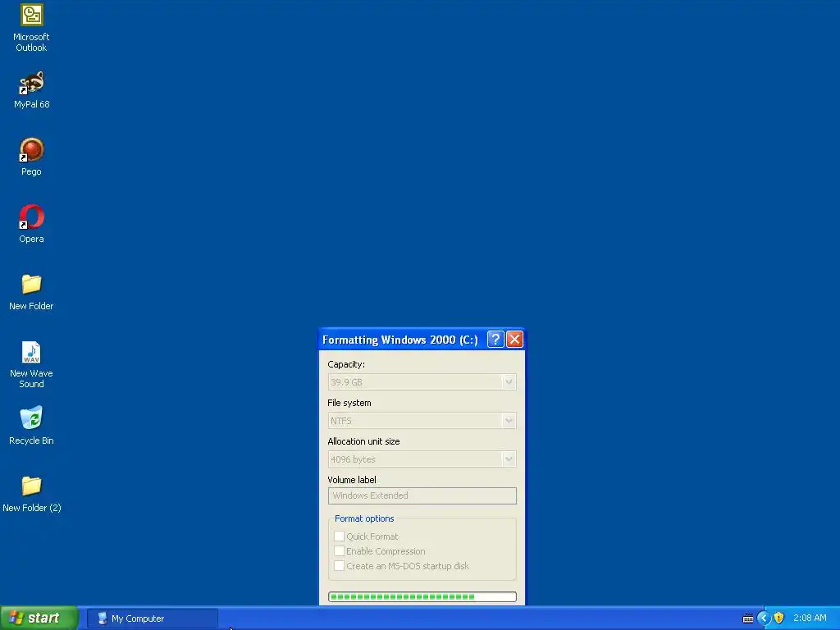Select the Opera desktop shortcut
The width and height of the screenshot is (840, 630).
tap(31, 225)
